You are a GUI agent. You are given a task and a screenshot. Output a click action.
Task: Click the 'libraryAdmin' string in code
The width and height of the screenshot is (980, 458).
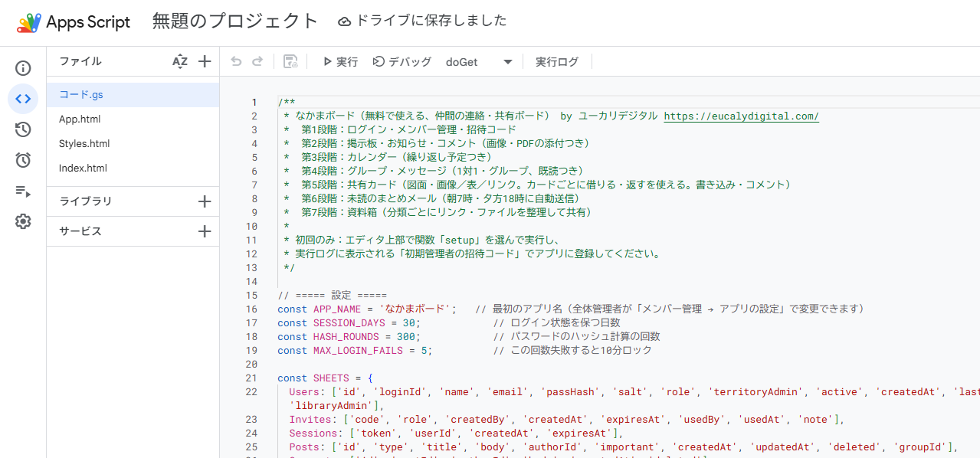[x=331, y=406]
